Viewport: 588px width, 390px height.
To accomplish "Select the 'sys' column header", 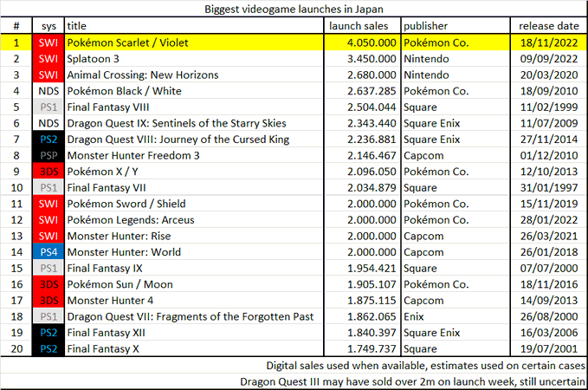I will (x=48, y=26).
